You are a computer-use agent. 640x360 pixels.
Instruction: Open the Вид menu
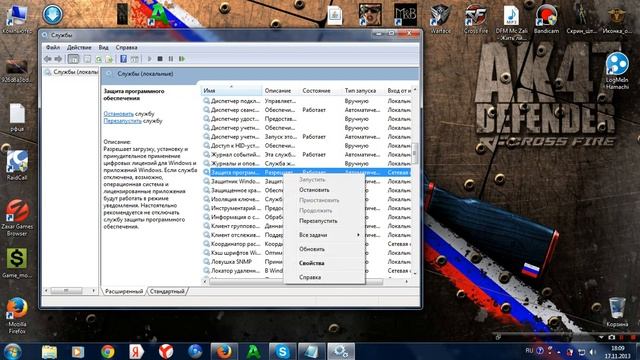104,47
